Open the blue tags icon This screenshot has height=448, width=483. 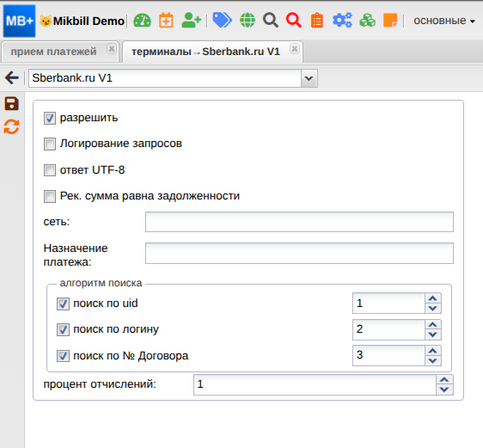click(222, 21)
